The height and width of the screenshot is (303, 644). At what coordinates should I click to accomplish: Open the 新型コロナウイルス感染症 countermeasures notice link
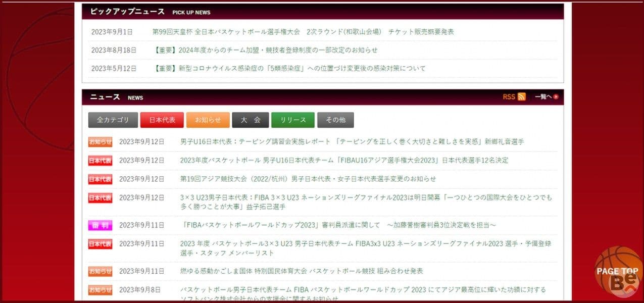pos(289,68)
